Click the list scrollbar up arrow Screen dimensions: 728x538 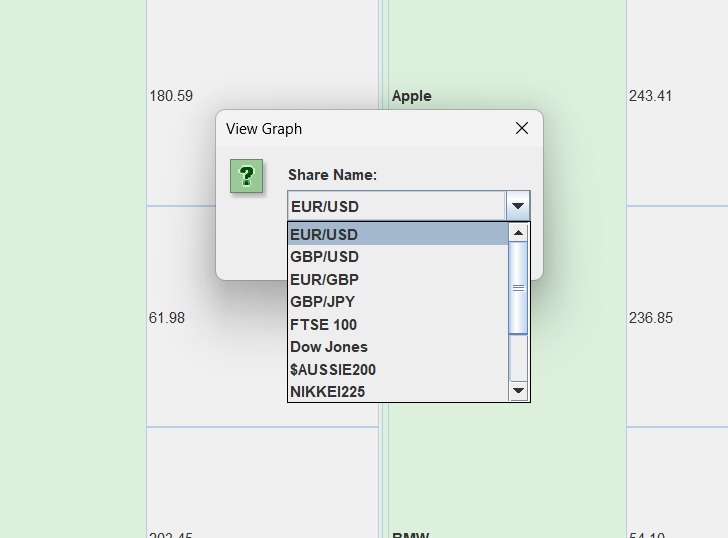[x=518, y=233]
